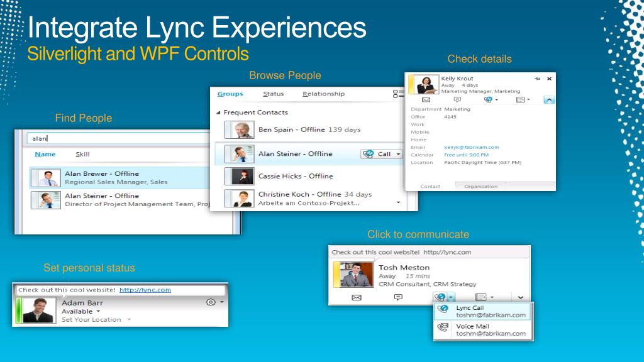Click Ben Spain's photo thumbnail
Screen dimensions: 644x362
pos(240,130)
